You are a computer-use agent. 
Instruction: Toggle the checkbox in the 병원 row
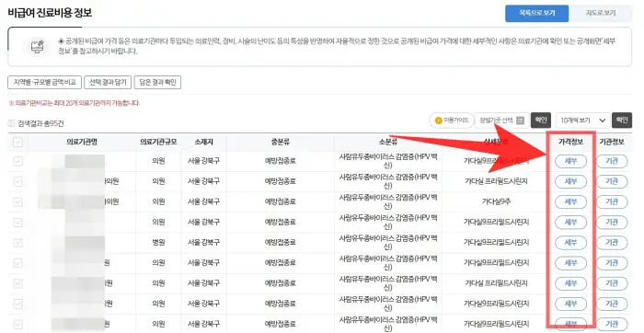(x=17, y=242)
